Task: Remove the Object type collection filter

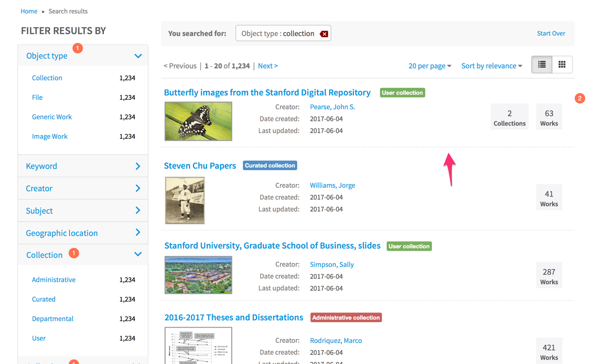Action: click(324, 34)
